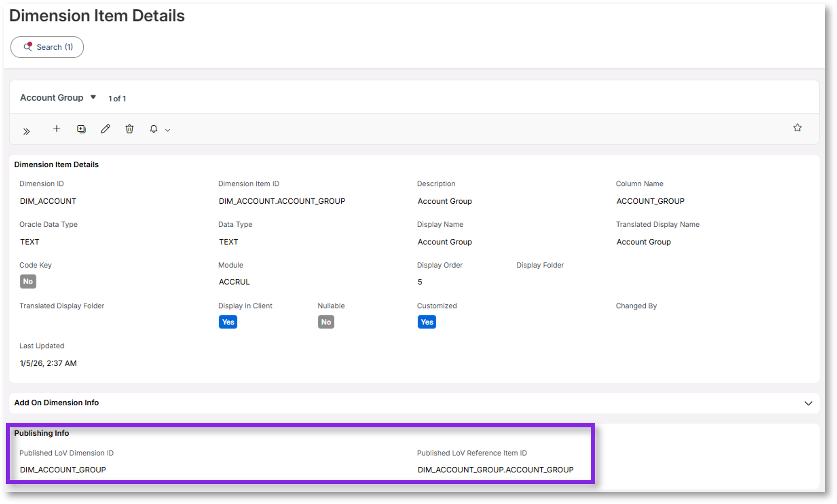Open notifications via bell icon

click(154, 129)
